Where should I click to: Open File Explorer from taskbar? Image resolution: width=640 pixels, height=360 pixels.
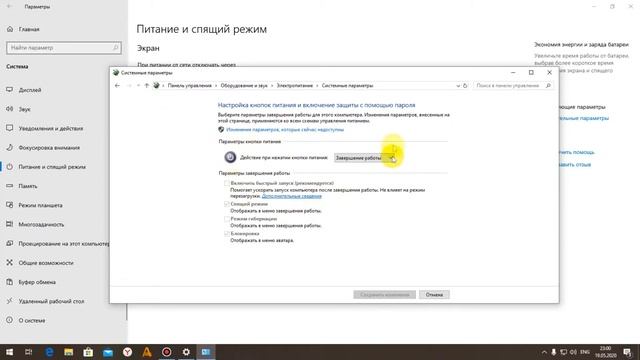click(x=69, y=352)
